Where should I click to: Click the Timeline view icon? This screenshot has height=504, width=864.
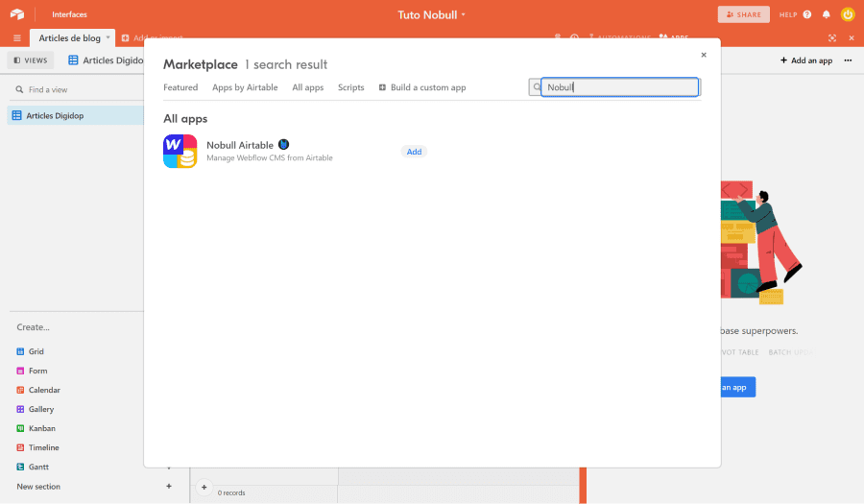tap(20, 447)
